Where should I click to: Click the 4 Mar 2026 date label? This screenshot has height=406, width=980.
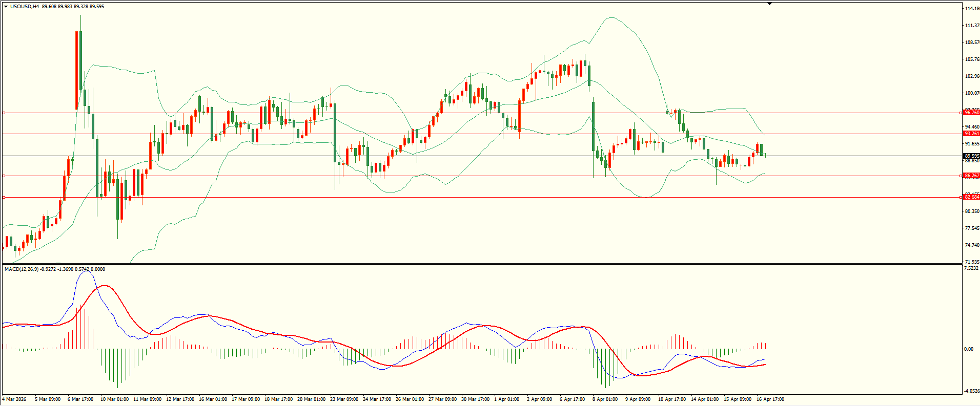(14, 399)
